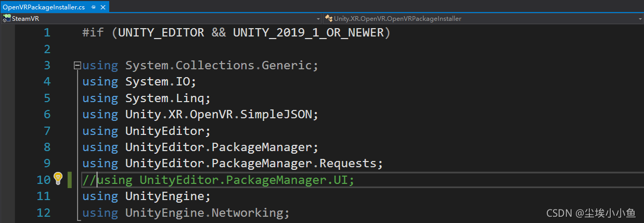
Task: Click UnityEngine on line 11
Action: [165, 196]
